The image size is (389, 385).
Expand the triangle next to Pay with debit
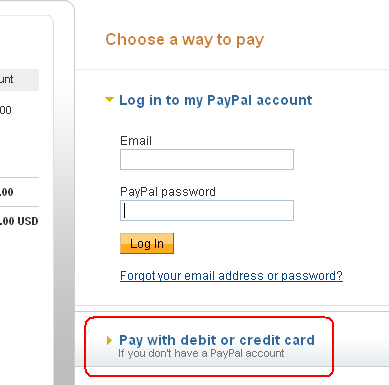tap(109, 340)
